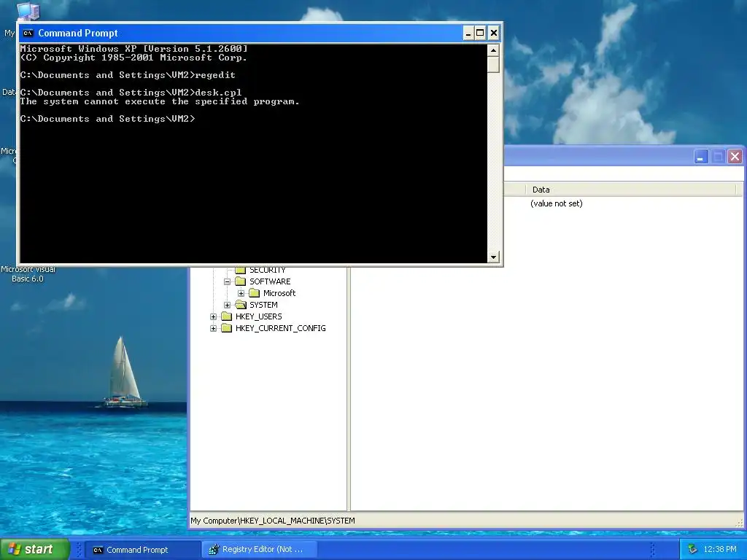This screenshot has width=747, height=560.
Task: Open the My Computer desktop icon
Action: (28, 11)
